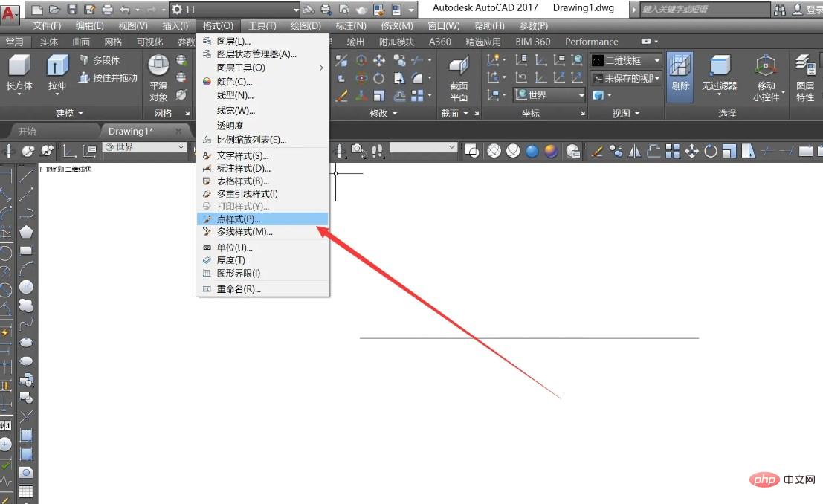Select 图形界限(I) menu entry
823x504 pixels.
[x=262, y=273]
